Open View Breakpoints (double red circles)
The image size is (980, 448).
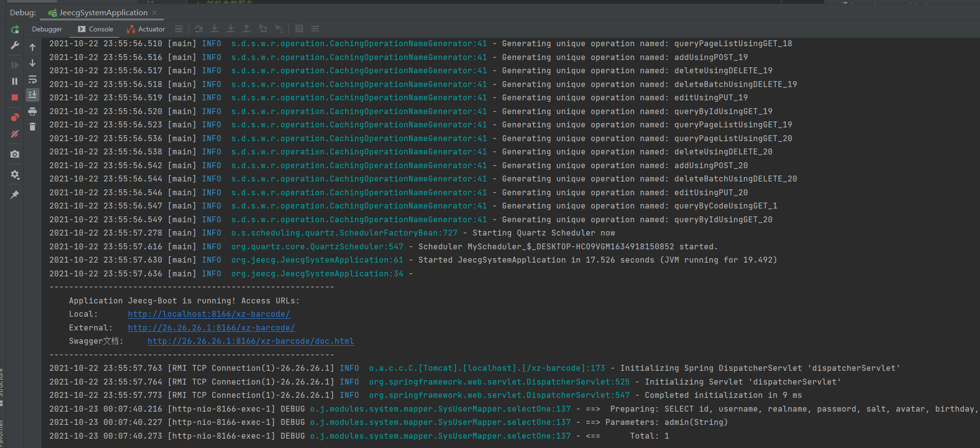(x=15, y=118)
